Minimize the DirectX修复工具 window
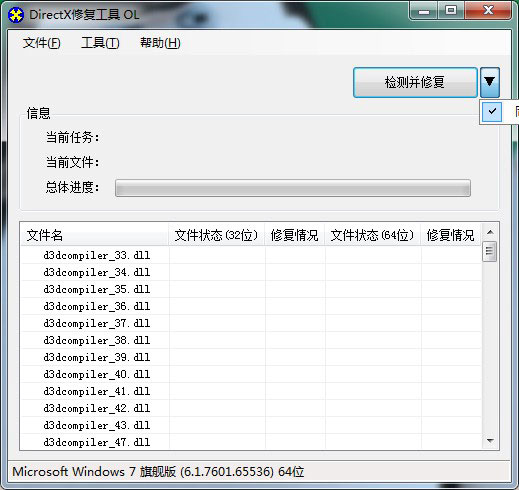Screen dimensions: 519x490 click(x=424, y=11)
